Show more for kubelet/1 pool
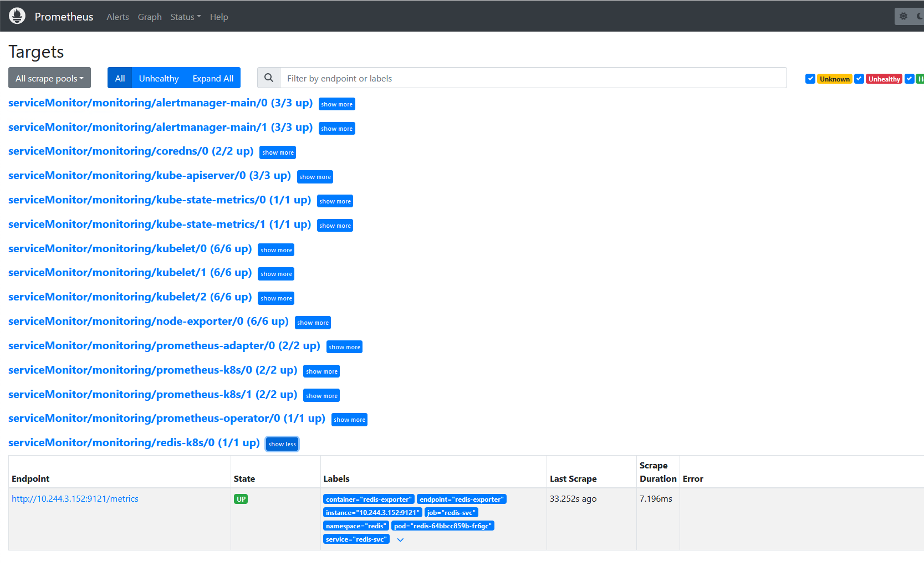The image size is (924, 566). click(276, 274)
